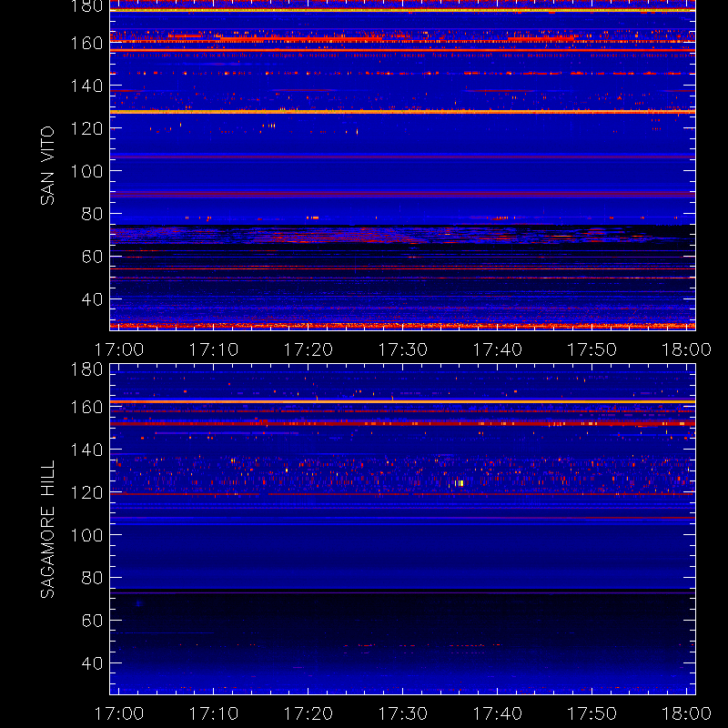Pick the 17:00 time label under San Vito plot
728x728 pixels.
[x=119, y=349]
